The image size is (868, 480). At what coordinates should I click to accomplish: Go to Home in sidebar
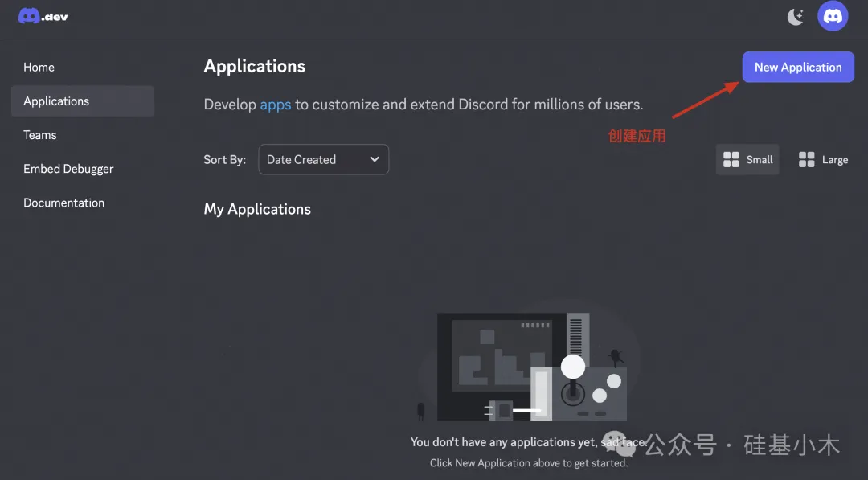(x=39, y=67)
